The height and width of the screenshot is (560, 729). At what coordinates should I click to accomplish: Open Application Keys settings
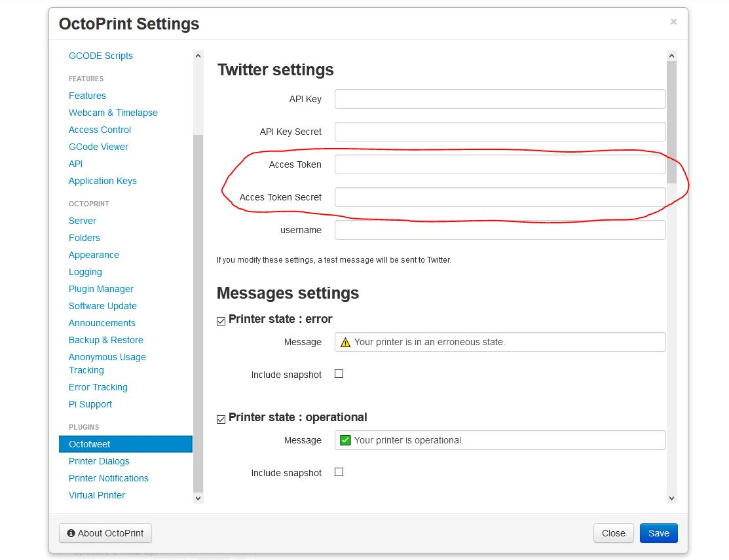click(103, 181)
